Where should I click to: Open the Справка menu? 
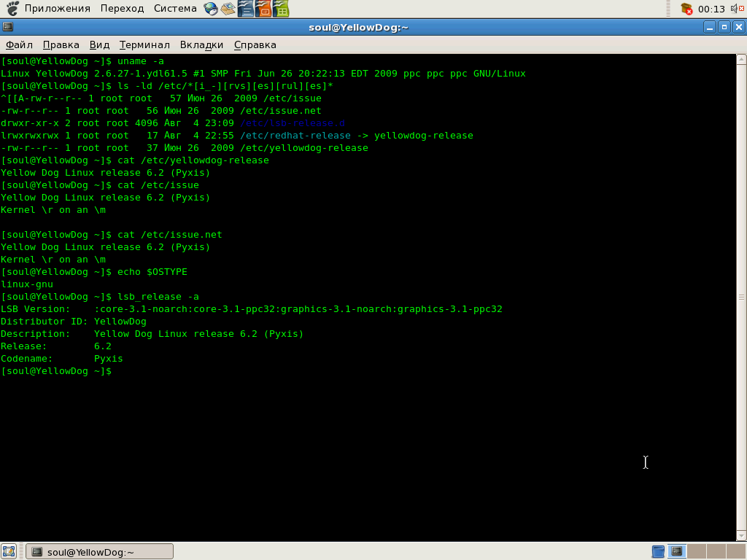[255, 44]
